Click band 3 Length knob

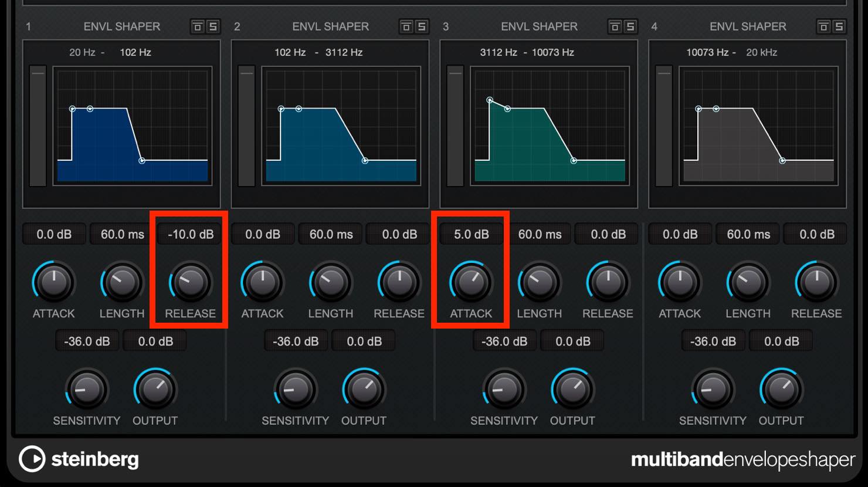[540, 282]
